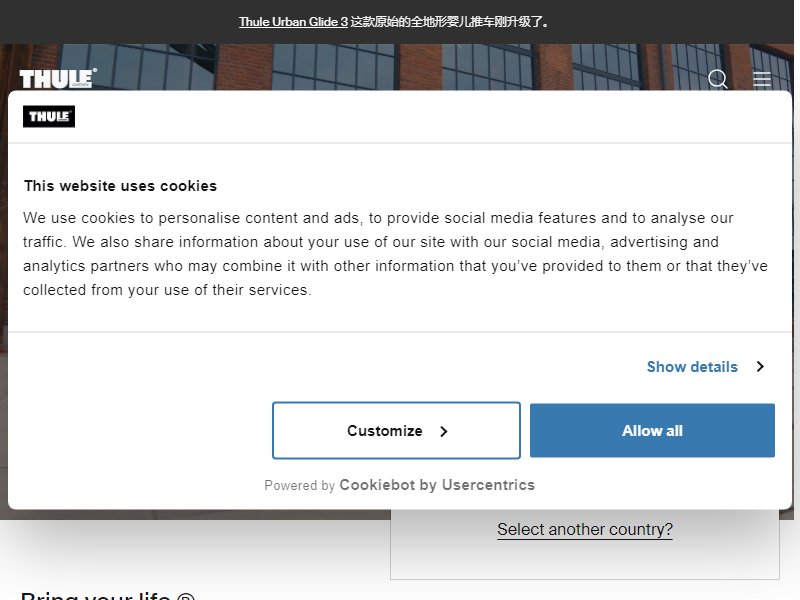This screenshot has width=800, height=600.
Task: Click the white country selection panel
Action: (x=585, y=544)
